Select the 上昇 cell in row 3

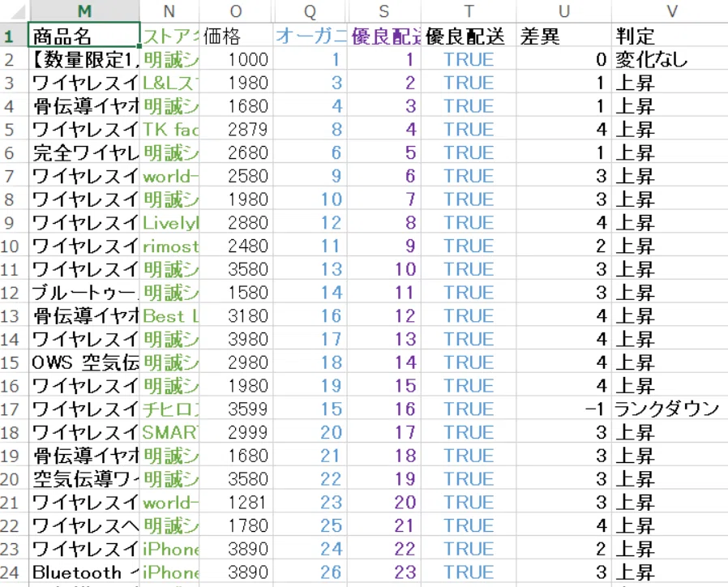[x=670, y=83]
